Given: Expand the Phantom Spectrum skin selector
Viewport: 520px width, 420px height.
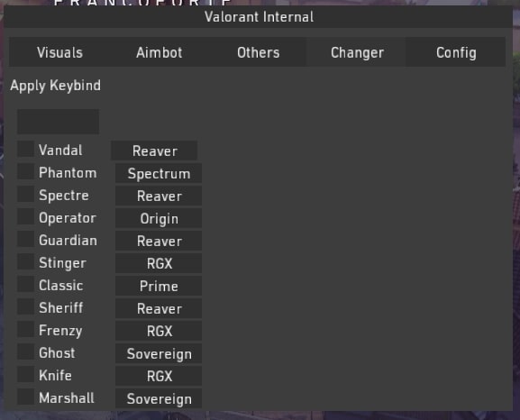Looking at the screenshot, I should point(159,173).
